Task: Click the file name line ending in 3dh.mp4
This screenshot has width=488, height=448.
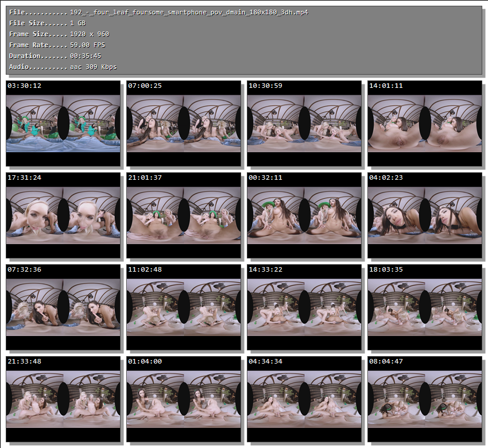Action: coord(158,13)
